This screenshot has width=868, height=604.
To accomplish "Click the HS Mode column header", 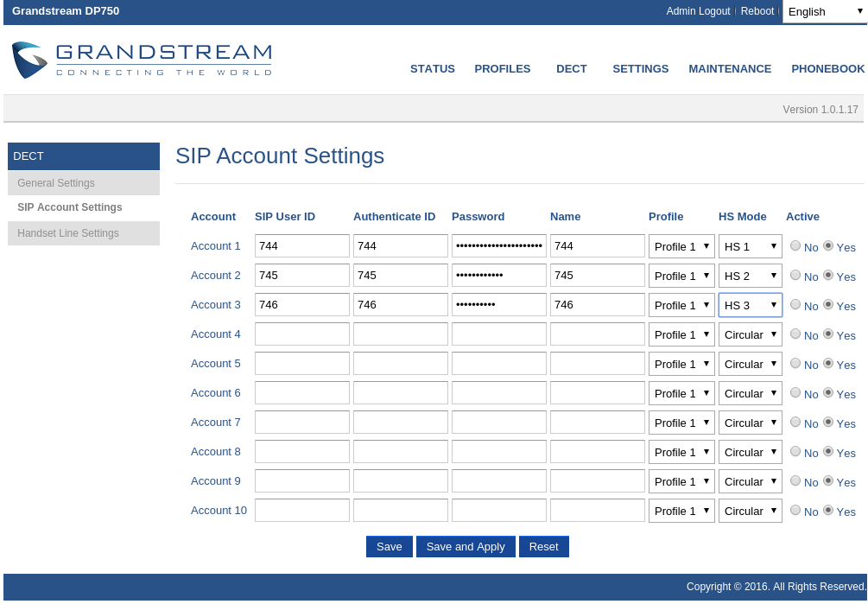I will [743, 217].
